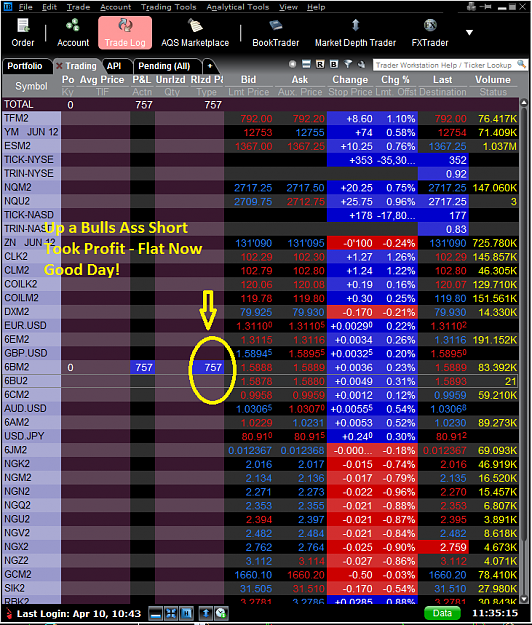The height and width of the screenshot is (625, 532).
Task: Open the Order toolbar button
Action: click(x=23, y=33)
